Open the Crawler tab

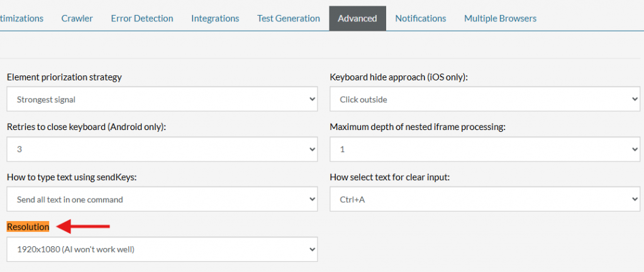77,18
